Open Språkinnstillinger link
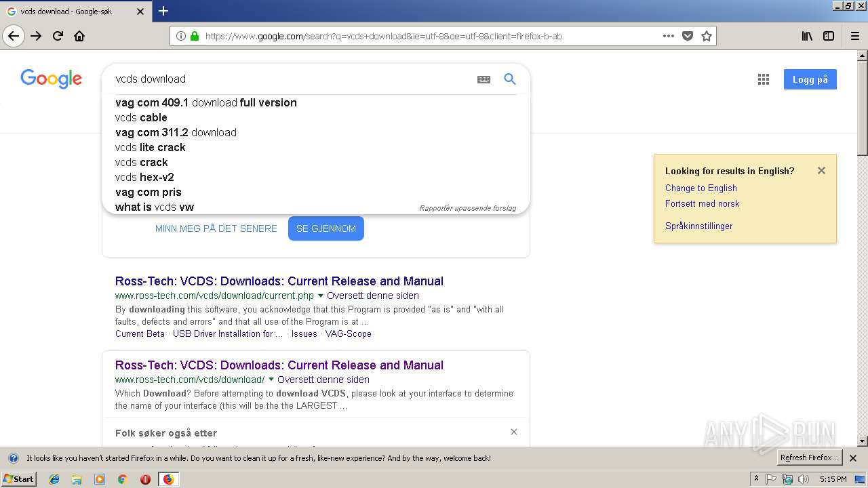 click(x=699, y=226)
